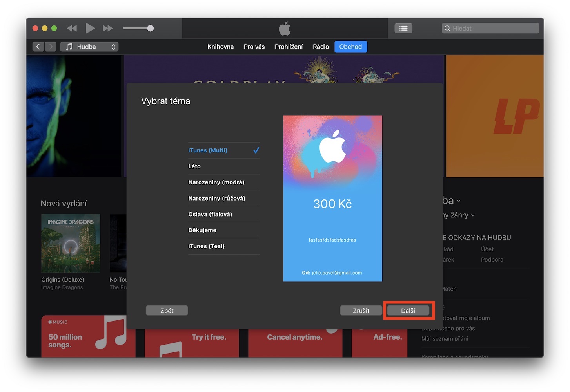Click the fast-forward playback button
The height and width of the screenshot is (392, 570).
(108, 28)
